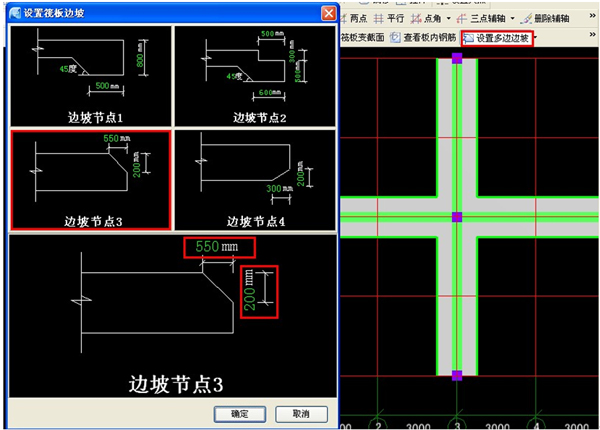Click 查看板内钢筋 view slab rebar tool
The width and height of the screenshot is (600, 430).
pos(423,37)
